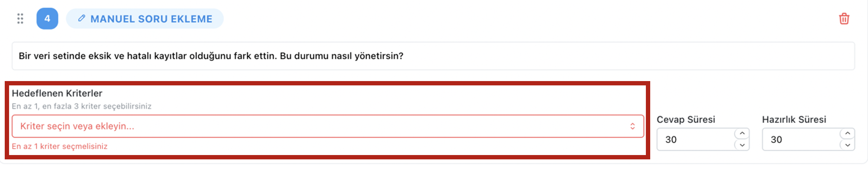Decrease Cevap Süresi with the down arrow

point(742,145)
